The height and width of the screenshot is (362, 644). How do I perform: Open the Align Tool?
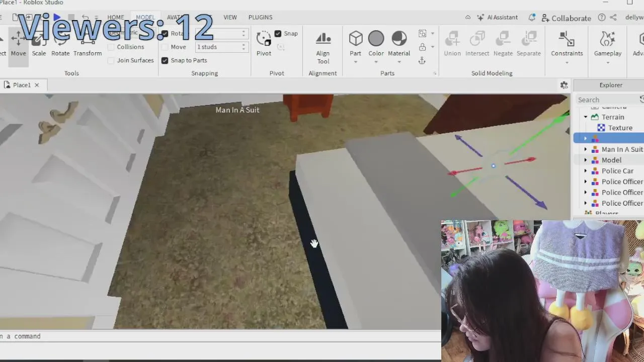coord(323,48)
